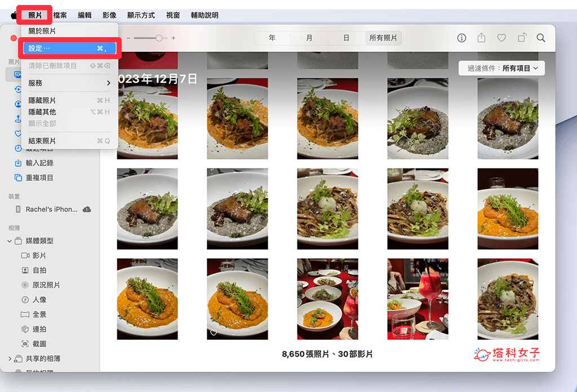Image resolution: width=577 pixels, height=392 pixels.
Task: Click the 最近項目 clock sidebar icon
Action: click(x=18, y=148)
